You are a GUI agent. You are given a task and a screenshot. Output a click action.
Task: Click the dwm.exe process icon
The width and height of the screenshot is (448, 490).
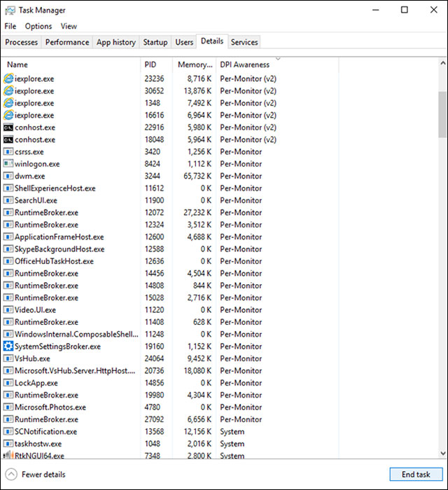point(8,176)
